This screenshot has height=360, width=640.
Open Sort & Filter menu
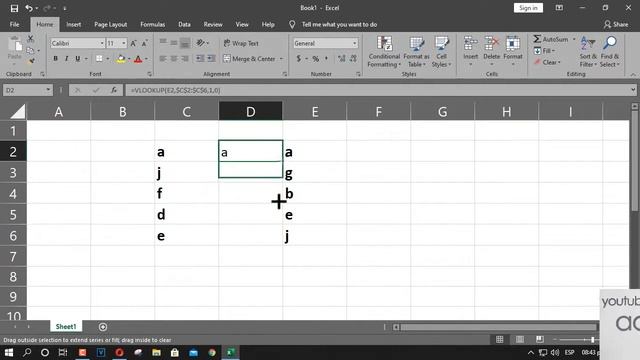588,51
